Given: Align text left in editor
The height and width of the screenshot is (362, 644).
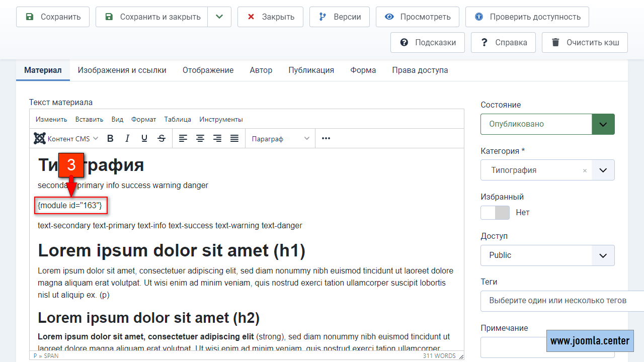Looking at the screenshot, I should pyautogui.click(x=183, y=139).
